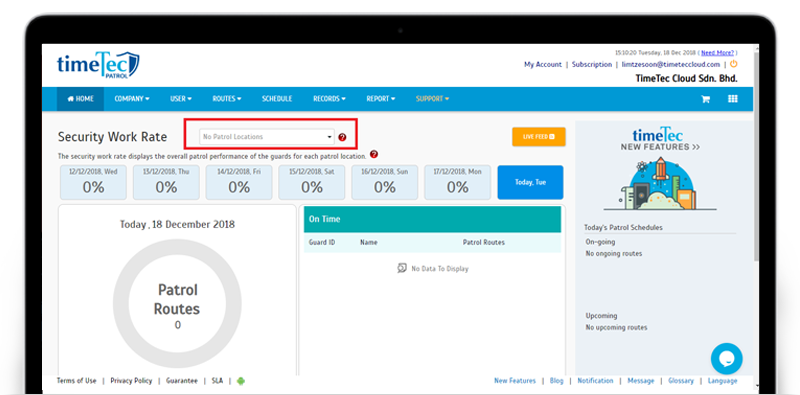Open the Blog footer link
The image size is (800, 395).
point(557,381)
